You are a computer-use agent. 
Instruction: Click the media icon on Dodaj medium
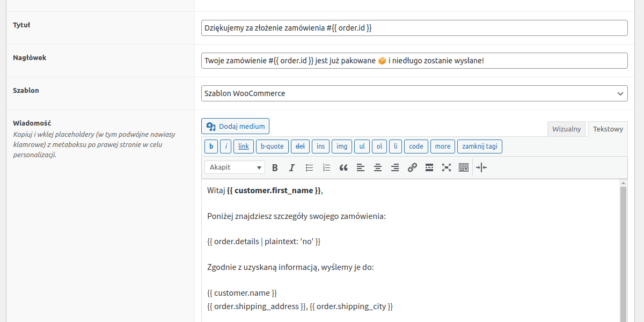(x=211, y=126)
